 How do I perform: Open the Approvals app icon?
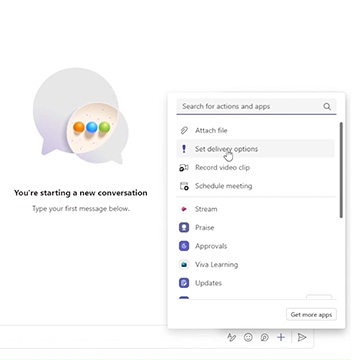pos(184,246)
